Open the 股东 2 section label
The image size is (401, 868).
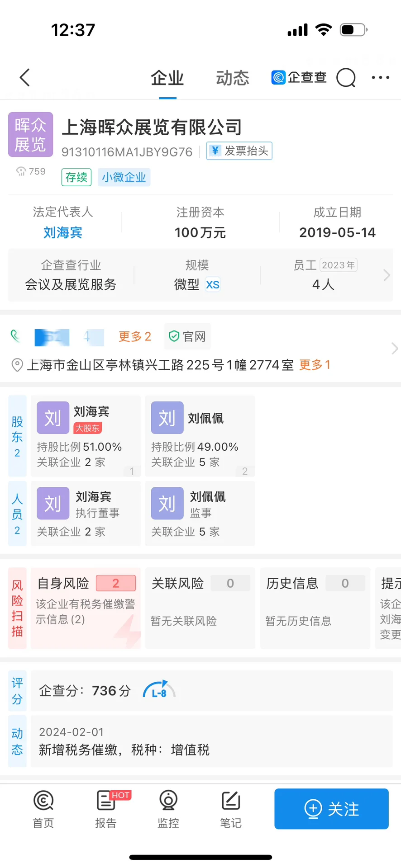[x=17, y=436]
